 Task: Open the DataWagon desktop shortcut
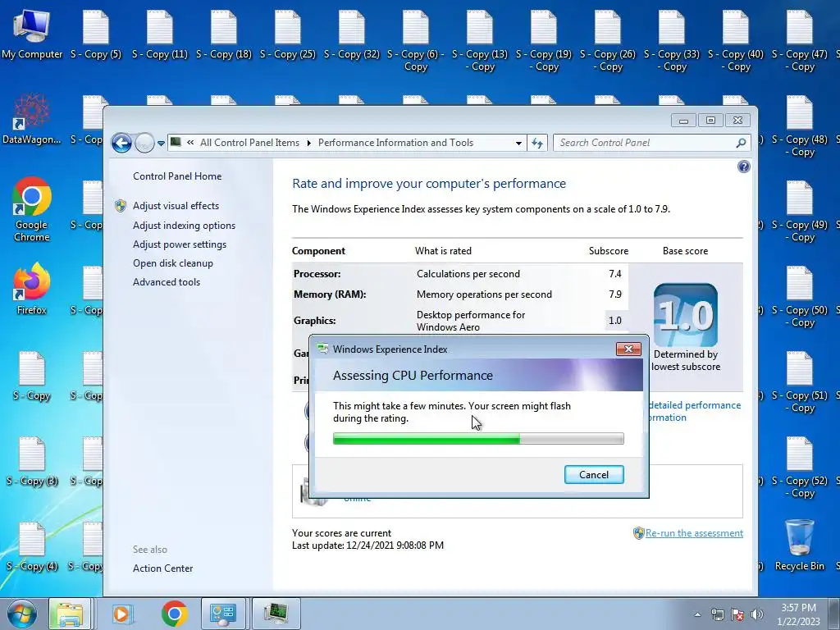(32, 120)
